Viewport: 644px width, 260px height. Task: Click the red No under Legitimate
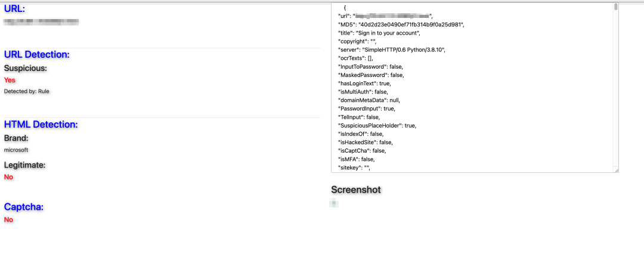point(8,177)
